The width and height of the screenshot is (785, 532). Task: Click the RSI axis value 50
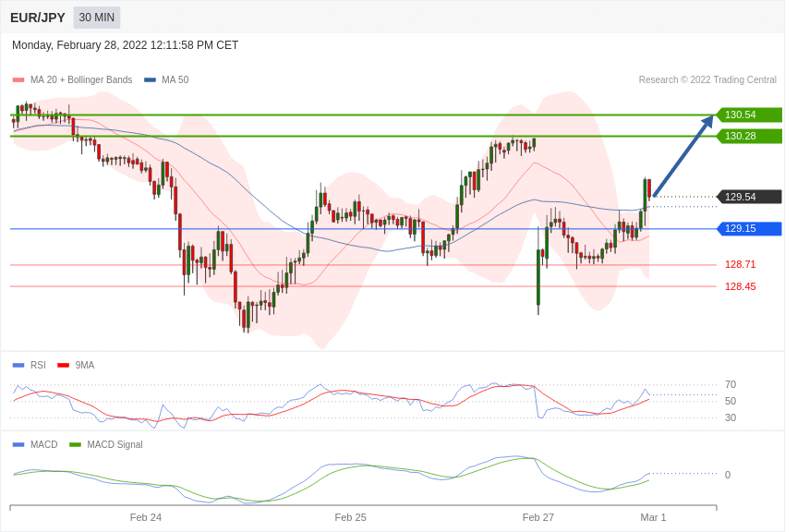[x=731, y=401]
